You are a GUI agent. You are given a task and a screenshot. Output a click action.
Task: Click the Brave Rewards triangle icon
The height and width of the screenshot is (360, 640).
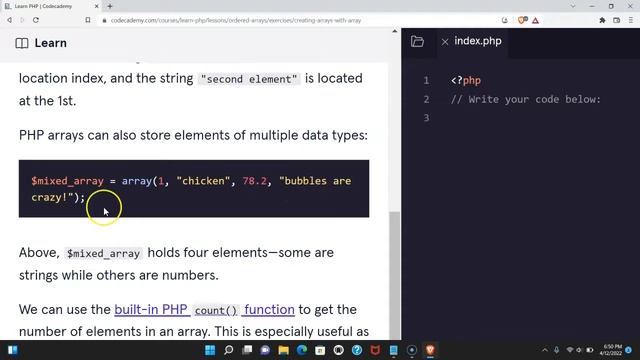536,20
